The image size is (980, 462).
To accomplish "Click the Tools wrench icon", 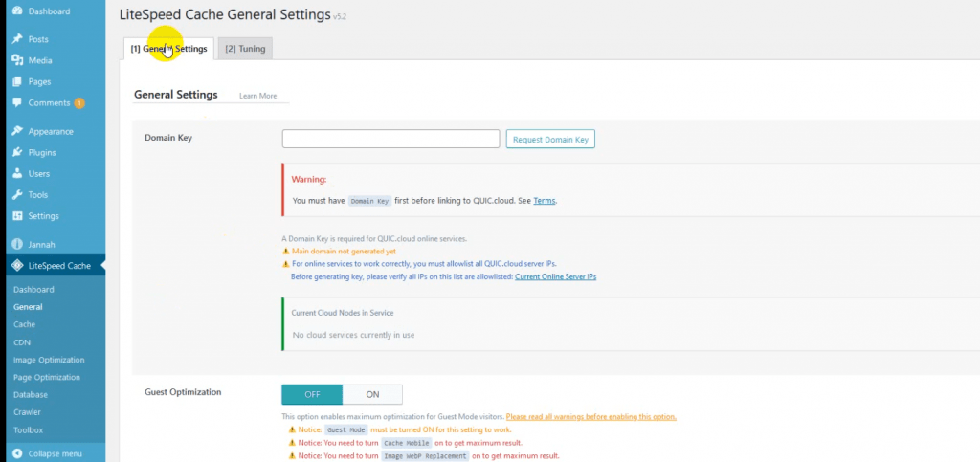I will pos(17,195).
